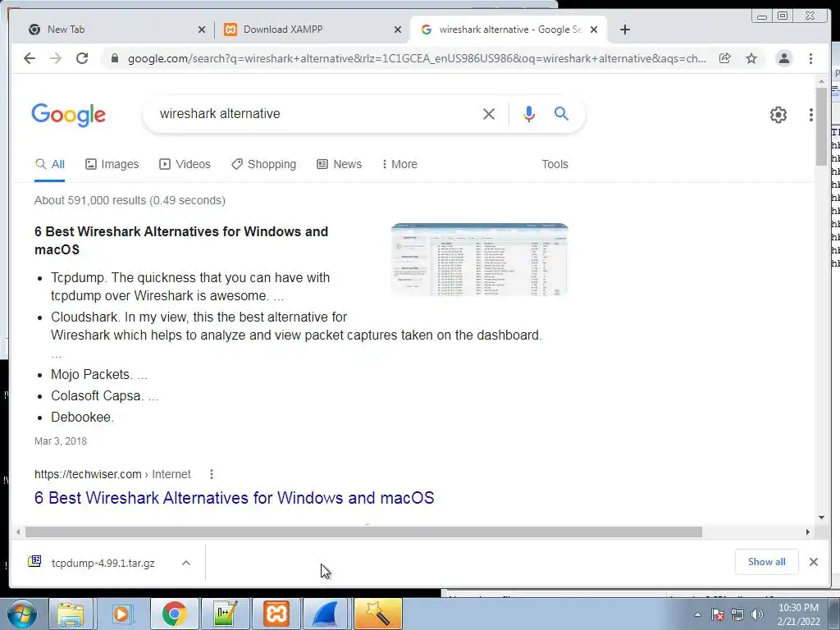The width and height of the screenshot is (840, 630).
Task: Open Notepad++ from the taskbar
Action: (x=225, y=614)
